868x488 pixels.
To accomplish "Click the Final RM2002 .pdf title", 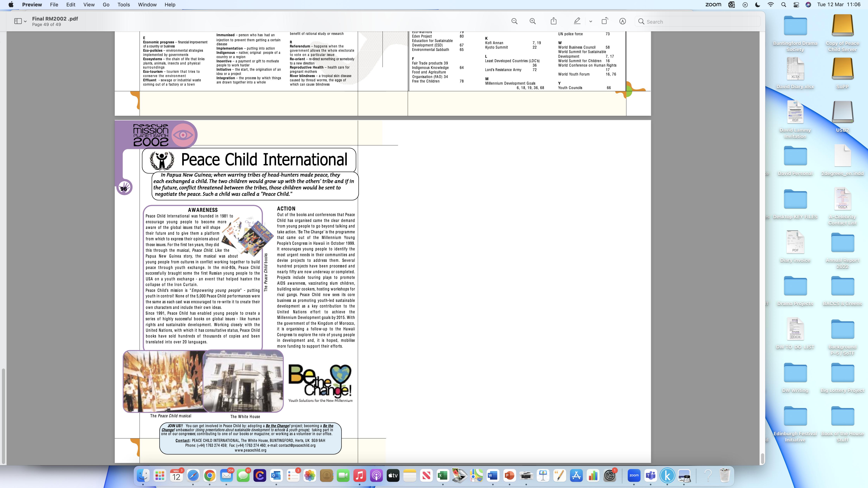I will point(55,19).
